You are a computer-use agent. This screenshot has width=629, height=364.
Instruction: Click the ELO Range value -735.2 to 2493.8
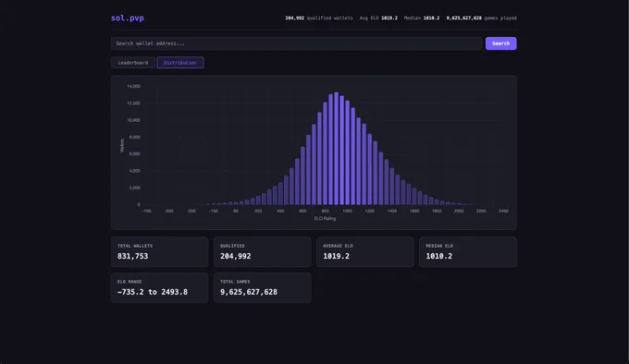click(x=153, y=292)
